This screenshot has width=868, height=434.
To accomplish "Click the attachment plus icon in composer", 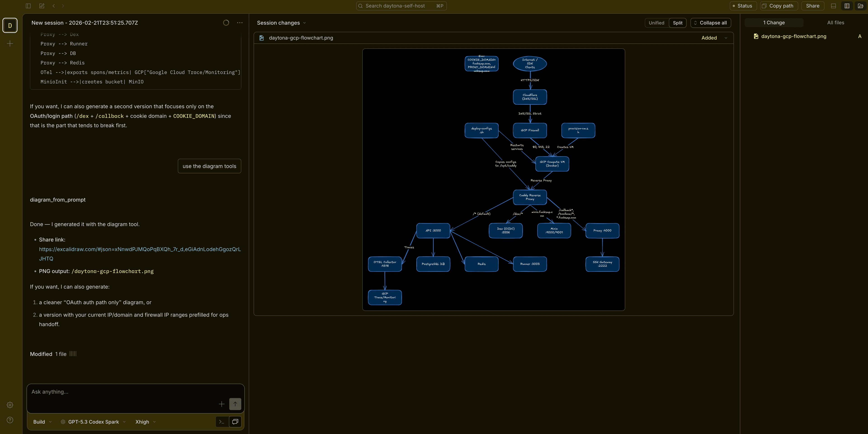I will (x=222, y=404).
